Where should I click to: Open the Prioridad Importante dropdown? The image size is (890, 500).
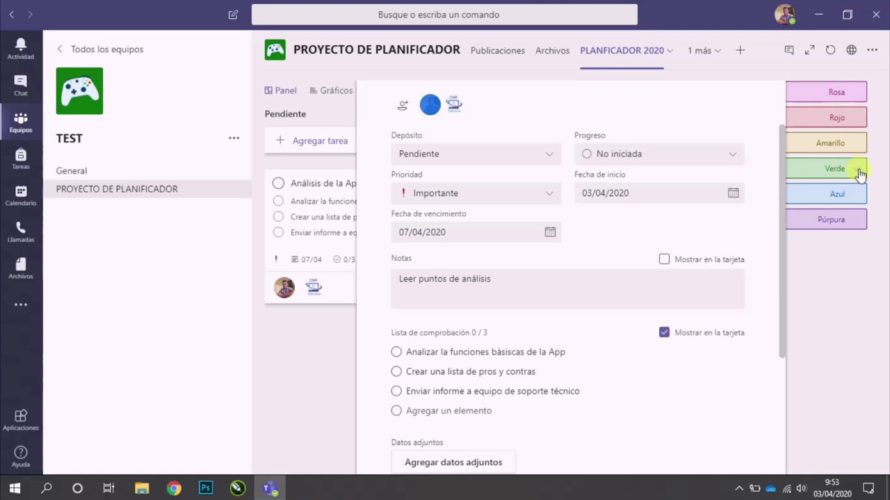(x=476, y=193)
